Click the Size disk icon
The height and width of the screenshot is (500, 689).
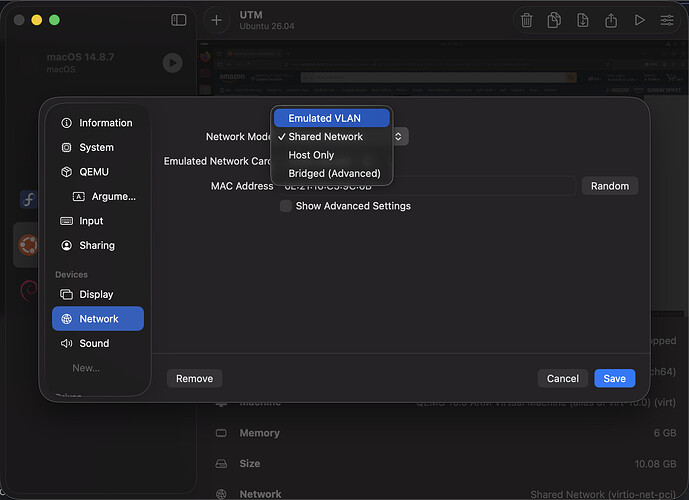(221, 464)
